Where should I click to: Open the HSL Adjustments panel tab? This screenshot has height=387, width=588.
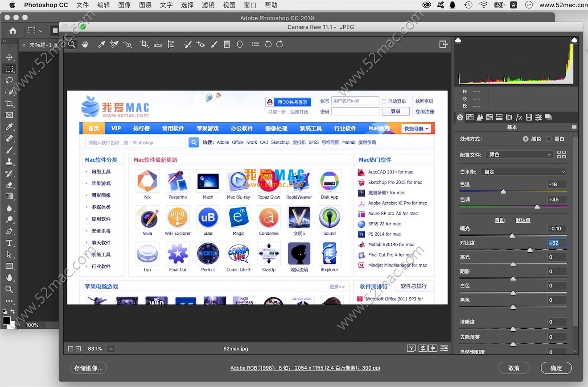[x=489, y=117]
